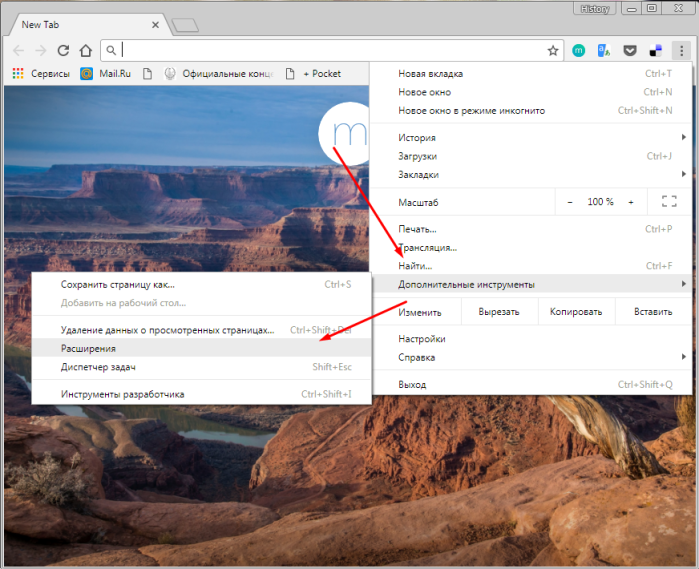Toggle fullscreen mode icon in Масштаб row
The width and height of the screenshot is (699, 569).
click(x=669, y=202)
